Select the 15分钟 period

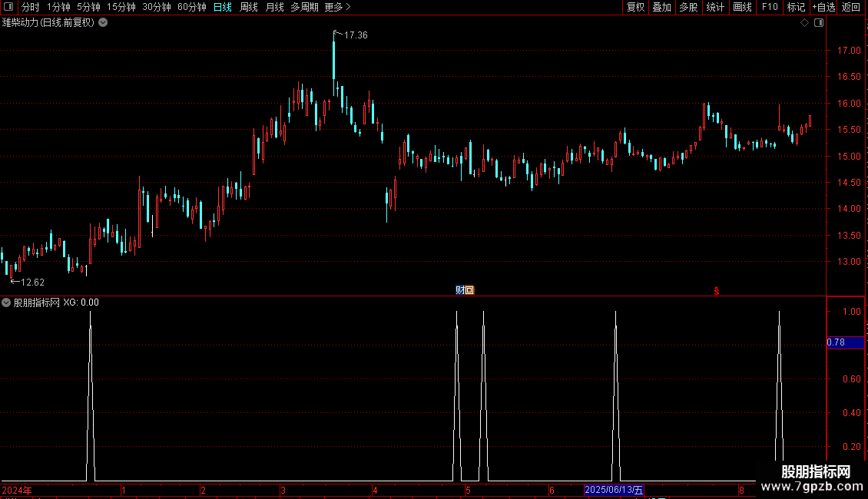tap(121, 7)
